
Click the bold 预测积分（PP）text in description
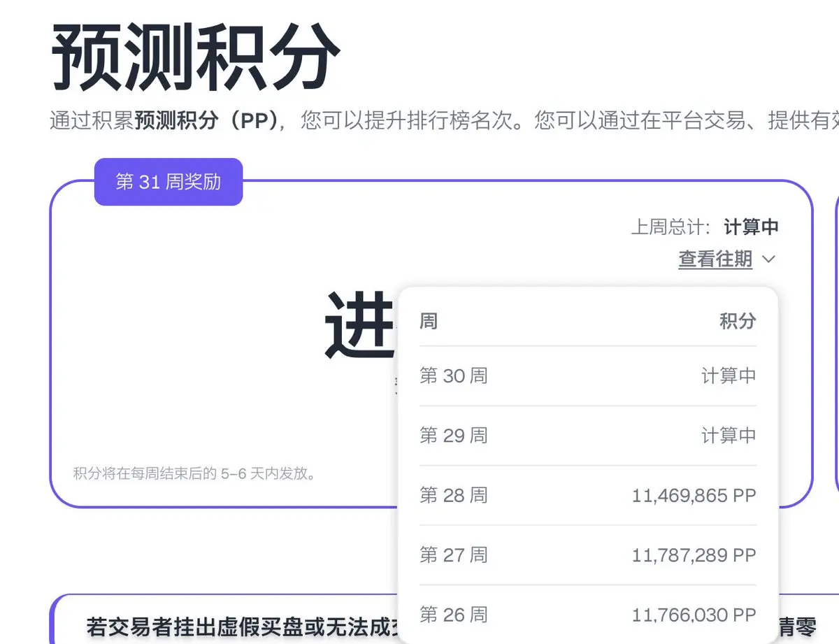[x=208, y=121]
